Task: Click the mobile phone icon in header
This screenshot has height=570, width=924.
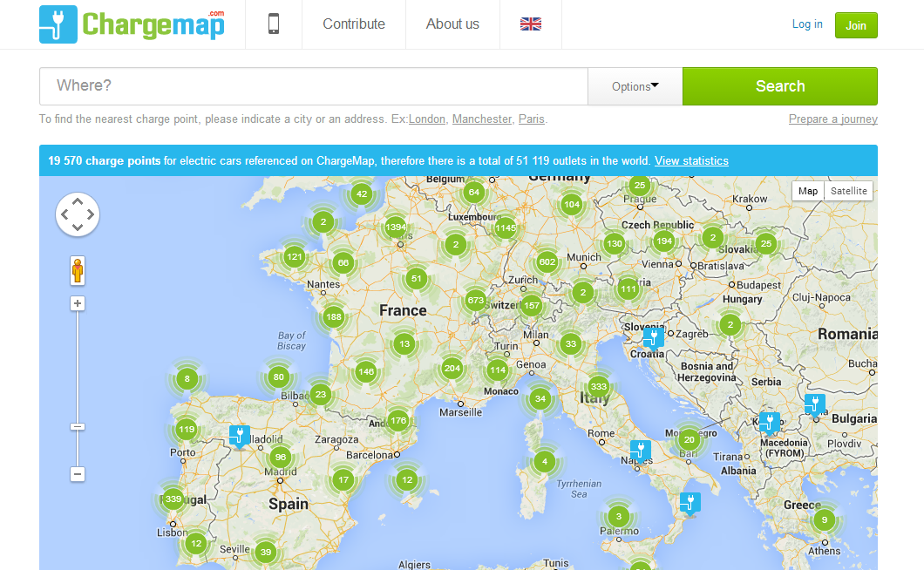Action: pyautogui.click(x=274, y=24)
